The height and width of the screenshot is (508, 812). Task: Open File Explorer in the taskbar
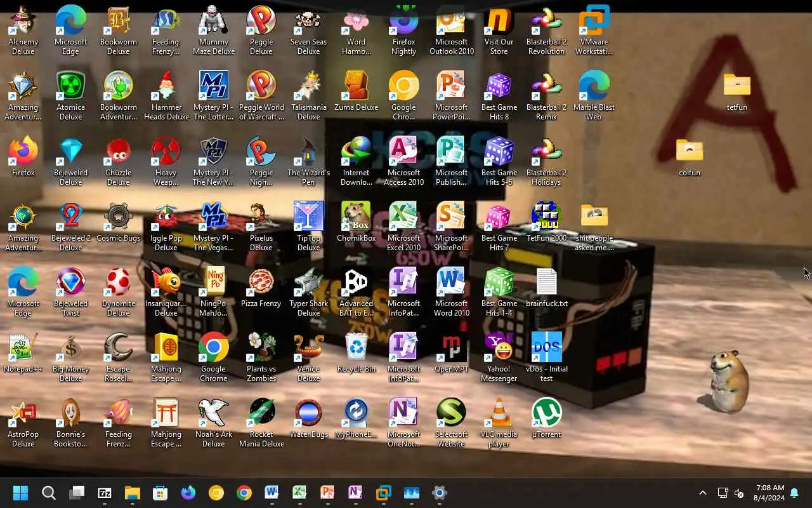[133, 493]
